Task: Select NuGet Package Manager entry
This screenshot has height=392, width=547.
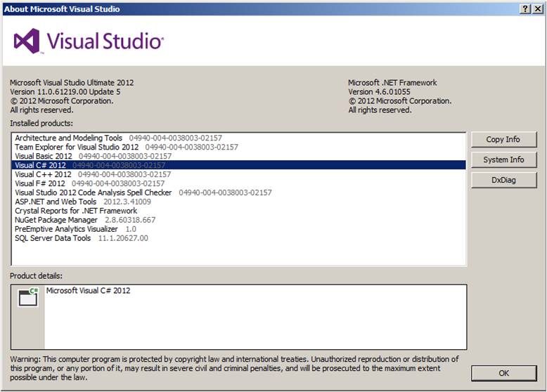Action: (238, 220)
